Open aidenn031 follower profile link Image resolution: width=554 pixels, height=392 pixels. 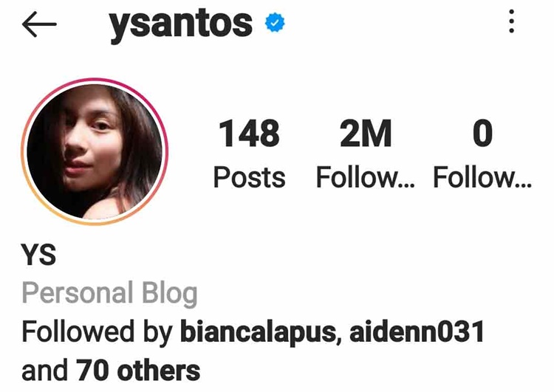(417, 331)
